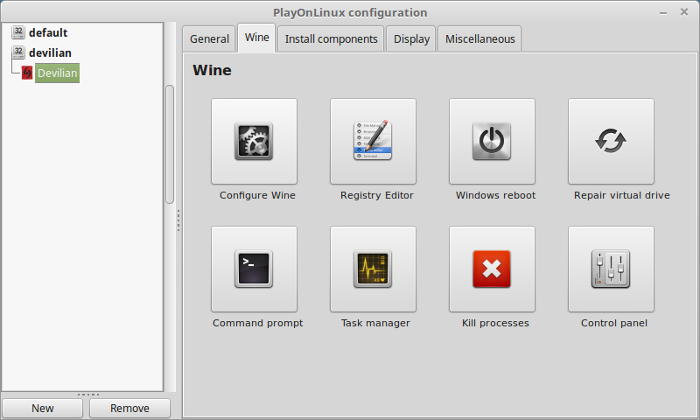Switch to the General tab
Image resolution: width=700 pixels, height=420 pixels.
tap(209, 39)
